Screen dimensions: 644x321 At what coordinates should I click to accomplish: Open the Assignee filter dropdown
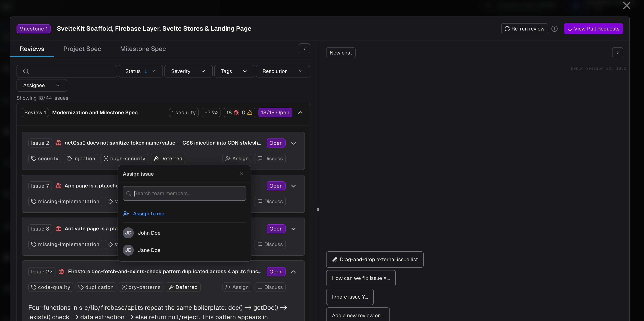click(x=42, y=85)
